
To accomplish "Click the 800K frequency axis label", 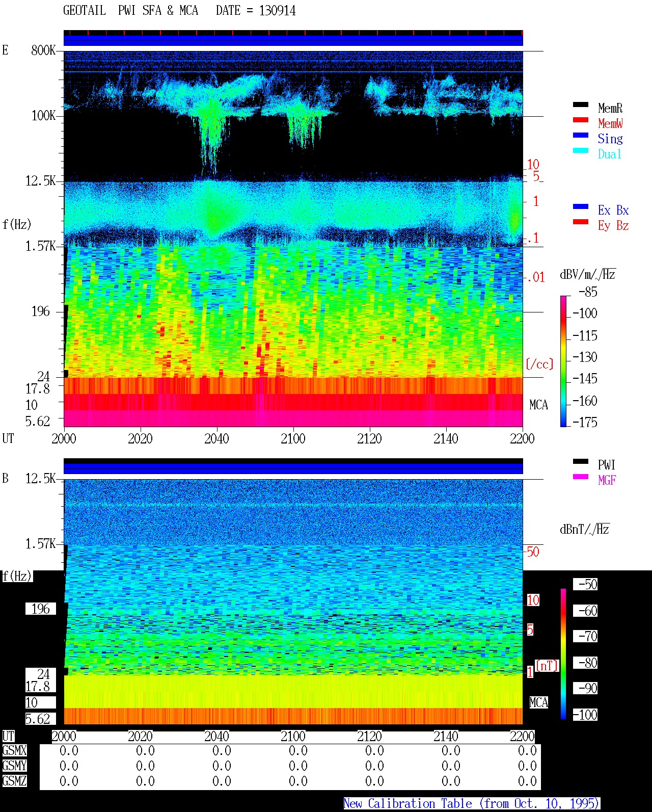I will [43, 50].
